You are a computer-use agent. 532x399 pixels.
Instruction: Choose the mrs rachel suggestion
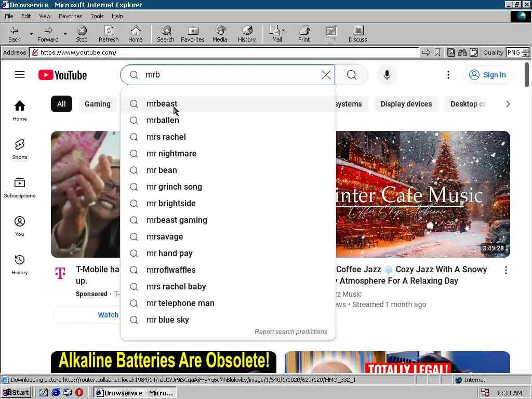click(228, 137)
